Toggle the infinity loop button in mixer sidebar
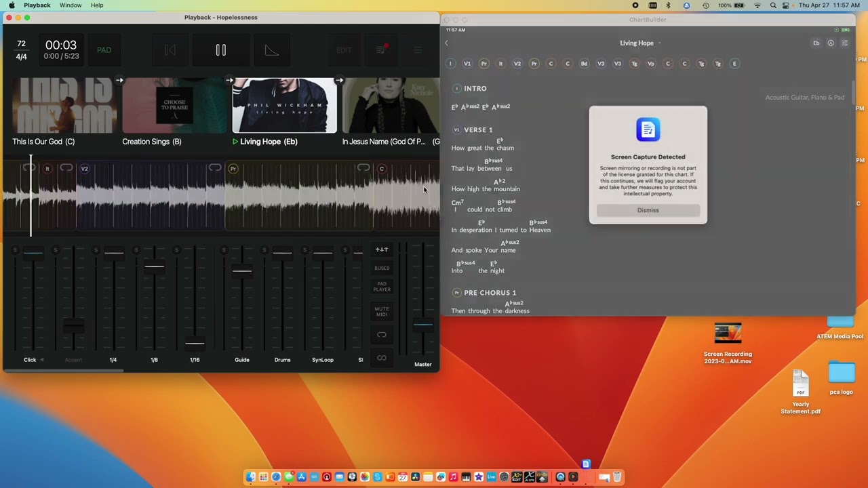This screenshot has width=868, height=488. pyautogui.click(x=382, y=358)
